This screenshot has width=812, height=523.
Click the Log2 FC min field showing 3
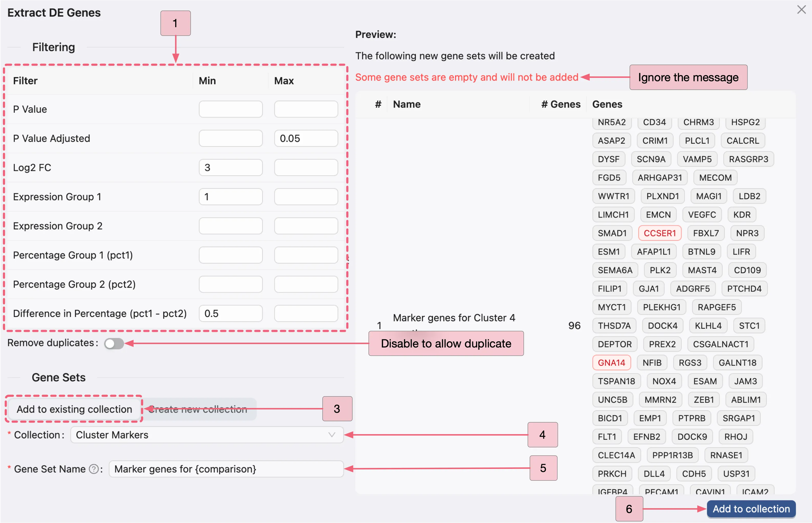(231, 167)
